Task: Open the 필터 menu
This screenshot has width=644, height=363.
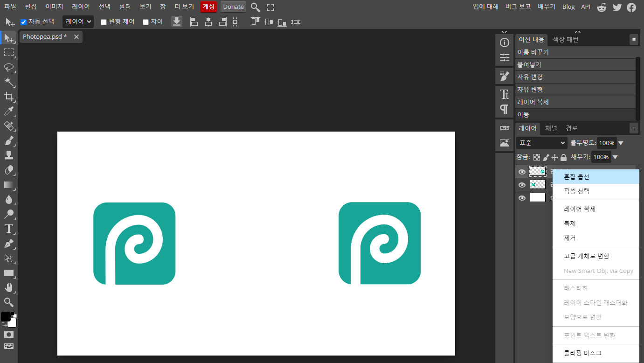Action: (125, 7)
